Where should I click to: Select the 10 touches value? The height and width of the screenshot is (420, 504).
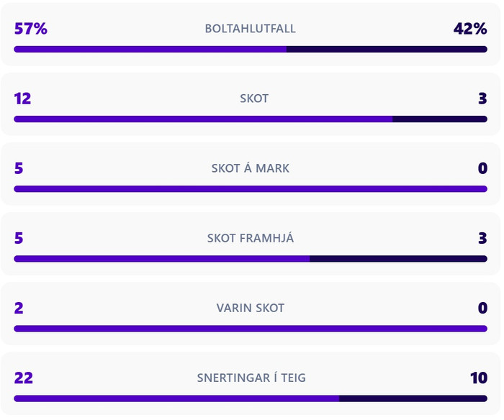tap(479, 378)
